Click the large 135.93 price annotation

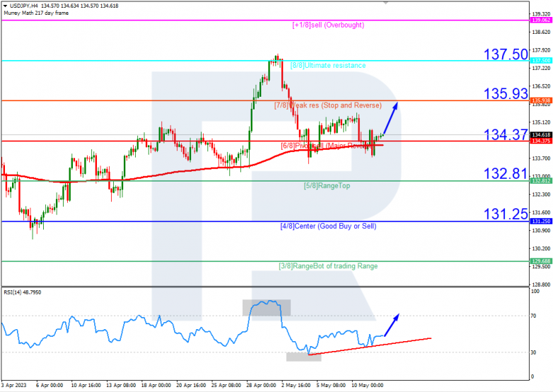506,94
